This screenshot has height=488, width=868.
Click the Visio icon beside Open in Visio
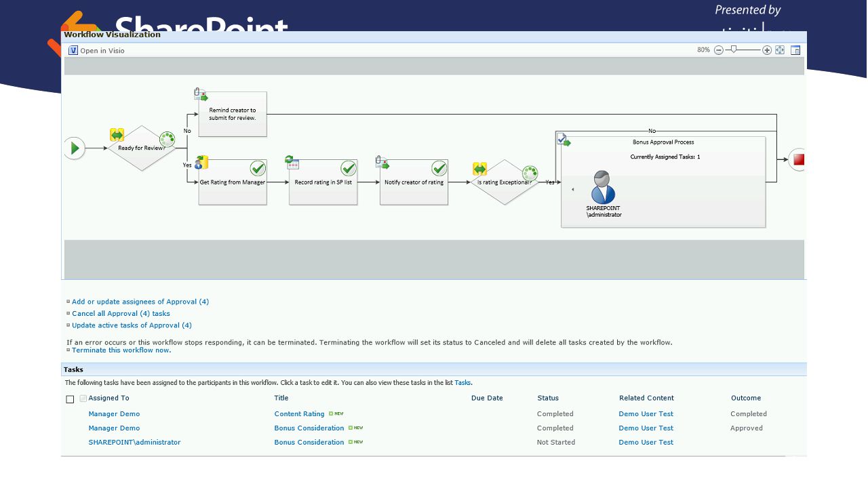[73, 50]
